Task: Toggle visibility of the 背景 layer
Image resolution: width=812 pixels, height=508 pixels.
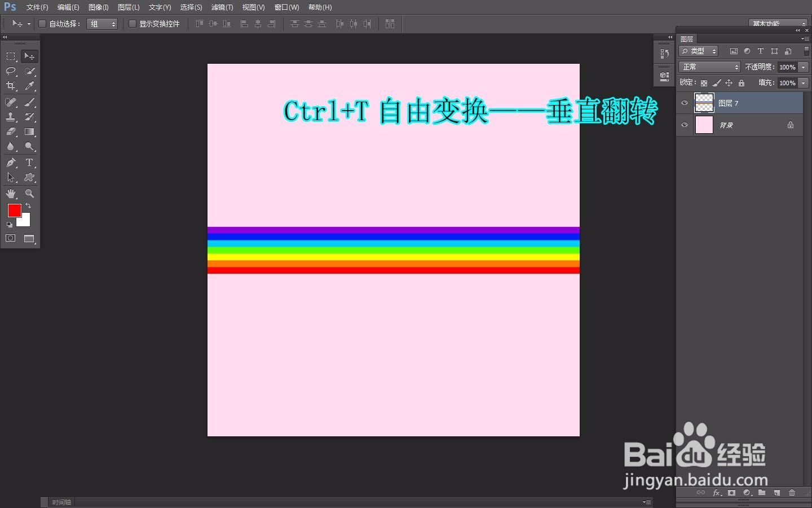Action: pyautogui.click(x=684, y=125)
